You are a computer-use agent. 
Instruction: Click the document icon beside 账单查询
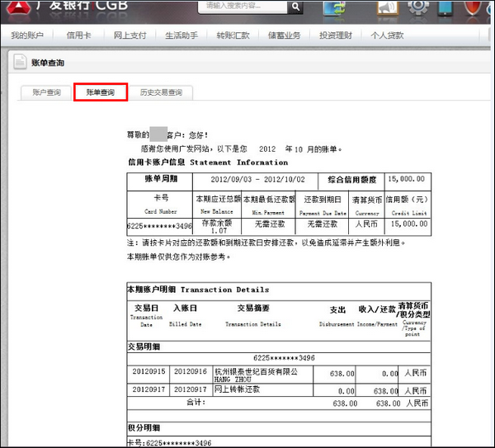[18, 63]
